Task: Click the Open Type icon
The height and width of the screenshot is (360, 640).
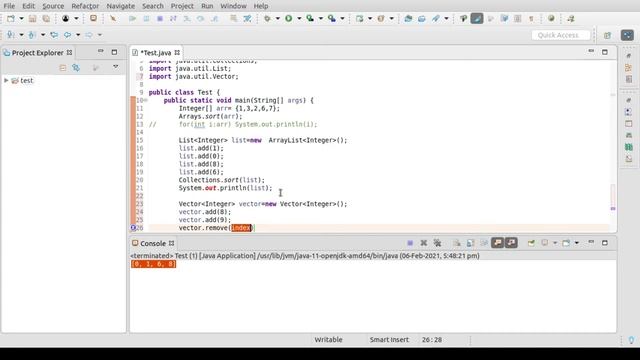Action: (408, 18)
